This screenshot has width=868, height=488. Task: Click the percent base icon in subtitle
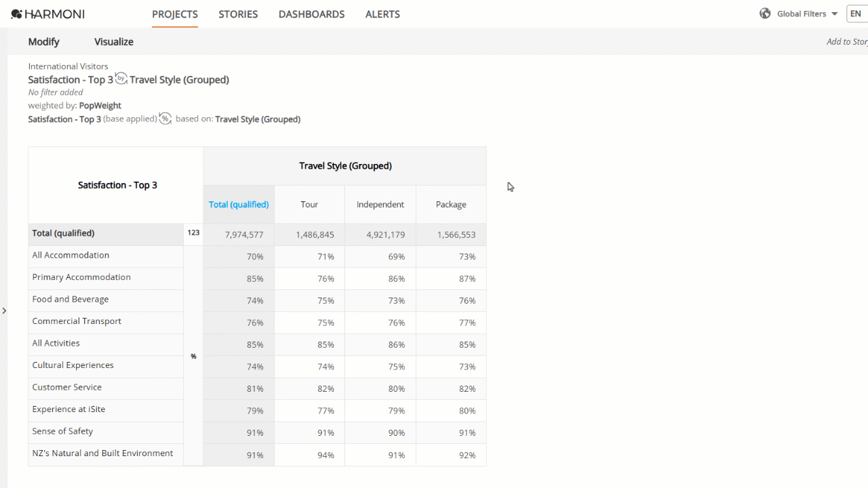click(x=165, y=119)
